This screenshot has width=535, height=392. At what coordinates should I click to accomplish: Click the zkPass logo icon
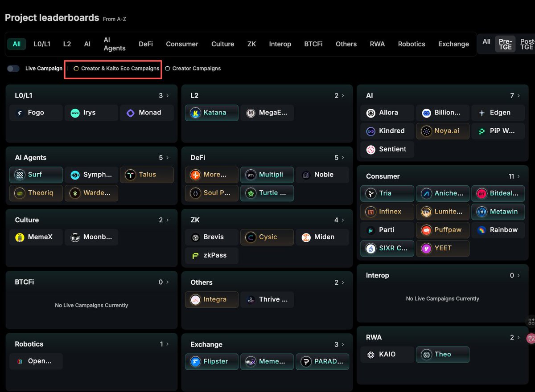(x=195, y=256)
